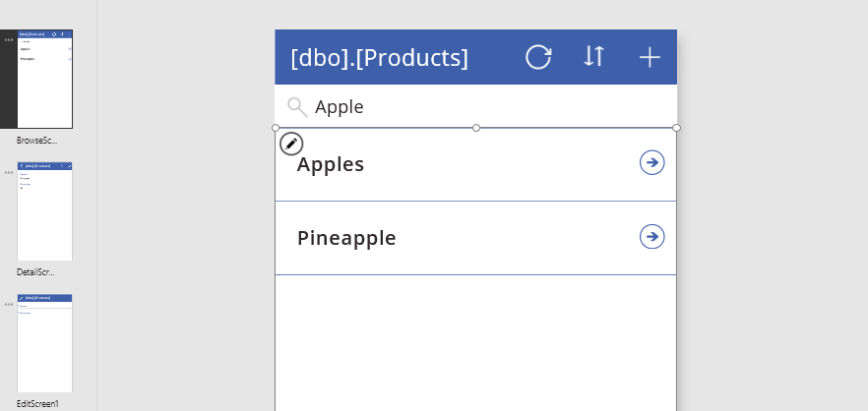Click the pencil edit icon on the gallery
This screenshot has width=868, height=411.
click(291, 144)
